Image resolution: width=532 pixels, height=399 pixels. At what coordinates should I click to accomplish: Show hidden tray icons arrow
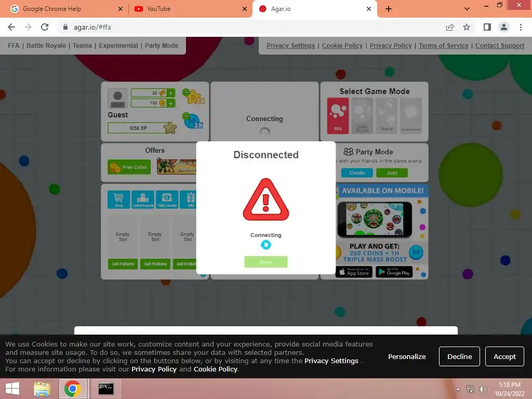tap(458, 389)
